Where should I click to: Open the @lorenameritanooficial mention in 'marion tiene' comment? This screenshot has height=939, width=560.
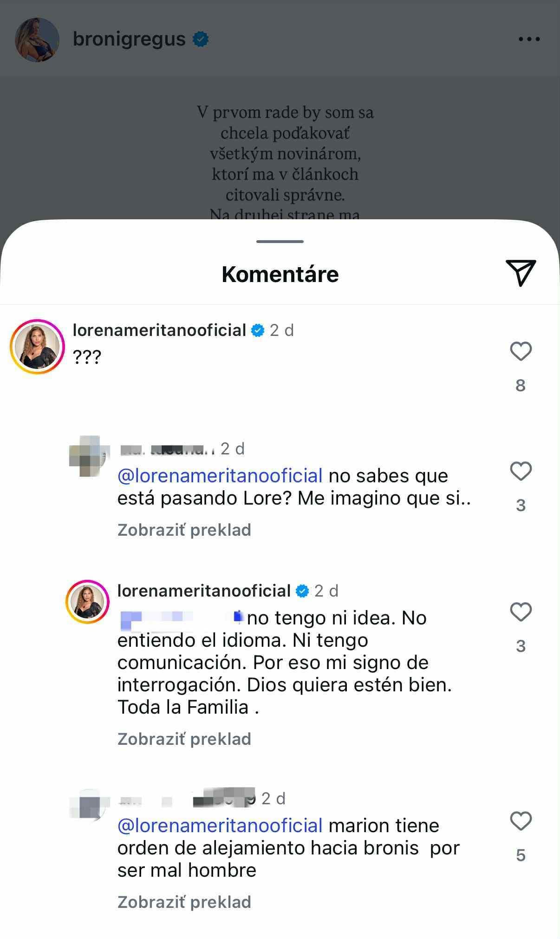(220, 826)
